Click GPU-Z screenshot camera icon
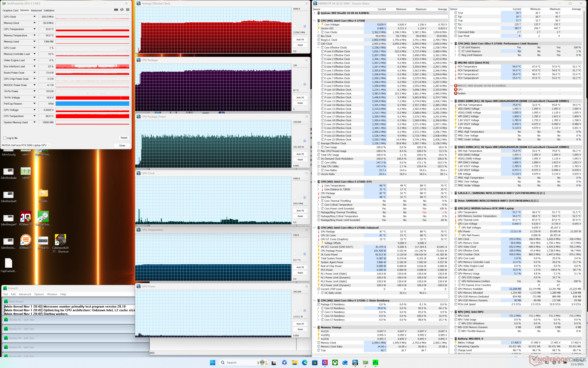This screenshot has width=588, height=368. [x=116, y=10]
